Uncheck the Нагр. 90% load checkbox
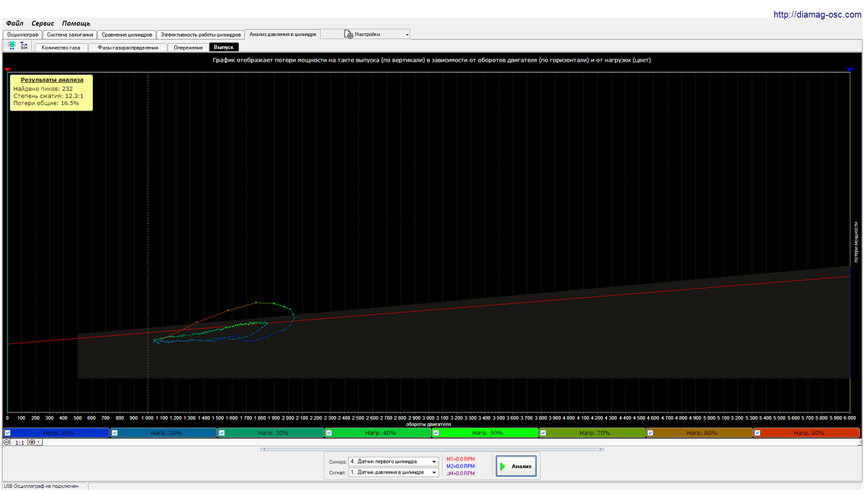868x492 pixels. coord(757,432)
